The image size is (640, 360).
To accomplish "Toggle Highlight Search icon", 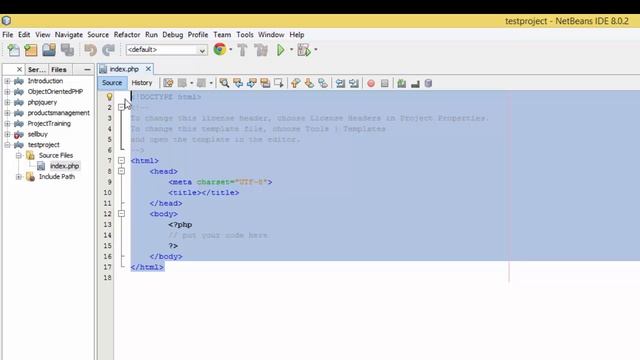I will [x=265, y=83].
